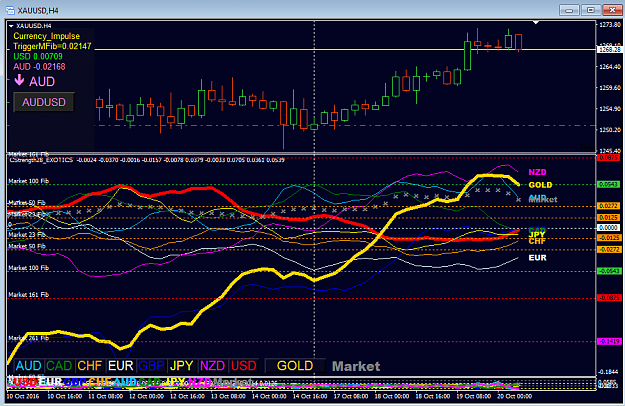Toggle the CAD currency line button
Image resolution: width=625 pixels, height=406 pixels.
coord(59,366)
